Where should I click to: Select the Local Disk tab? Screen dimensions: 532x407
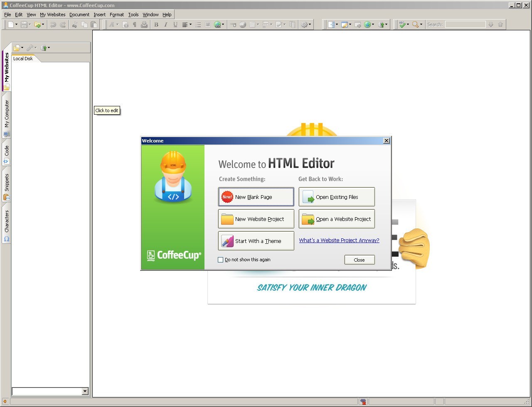coord(23,59)
